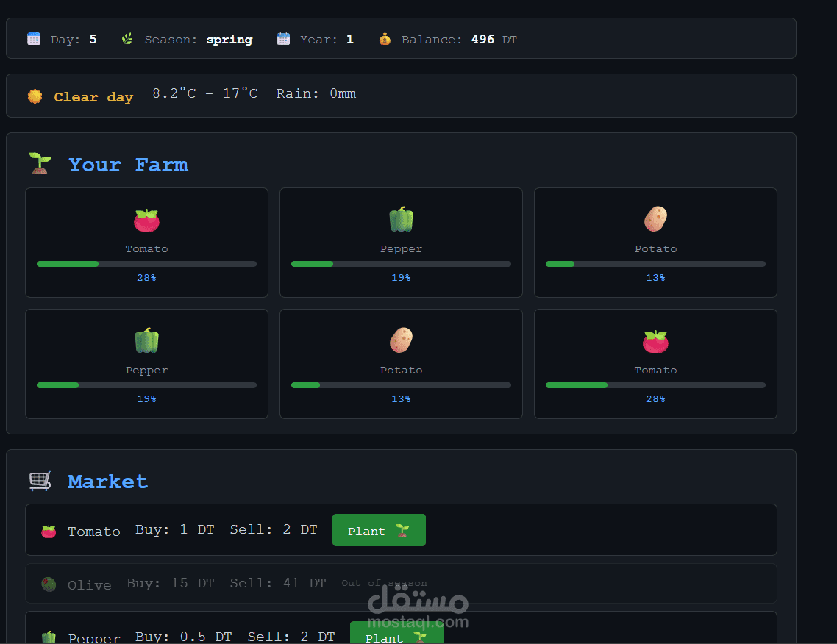Click the Year calendar icon
The width and height of the screenshot is (837, 644).
point(283,39)
